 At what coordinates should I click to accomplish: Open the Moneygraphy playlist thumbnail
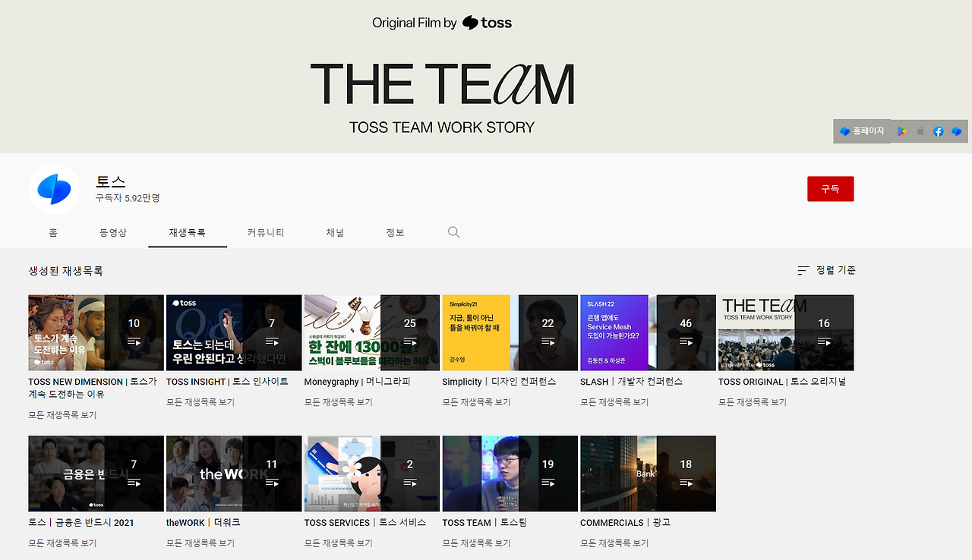(372, 333)
